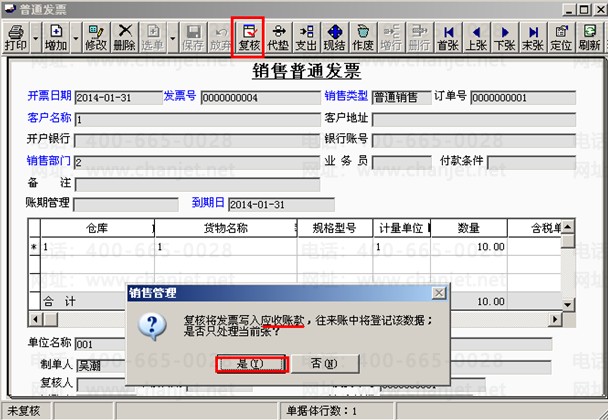The width and height of the screenshot is (608, 420).
Task: Click the 未复核 status bar entry
Action: point(26,411)
